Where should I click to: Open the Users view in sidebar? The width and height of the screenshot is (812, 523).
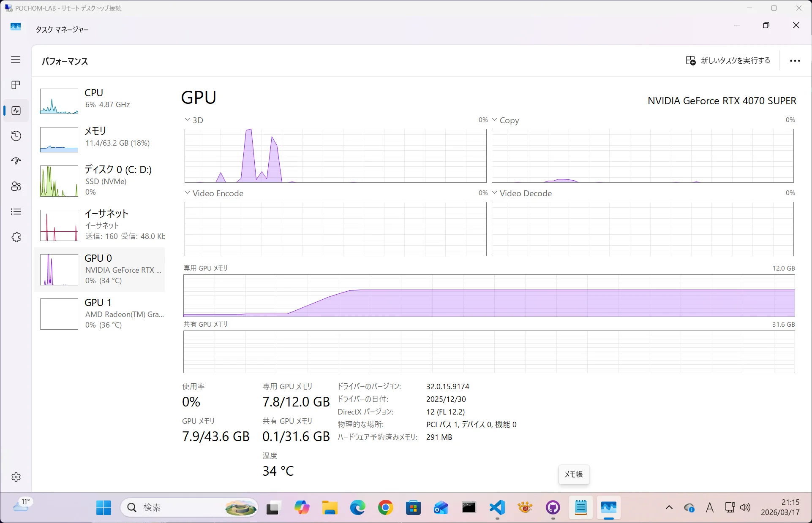pyautogui.click(x=16, y=186)
